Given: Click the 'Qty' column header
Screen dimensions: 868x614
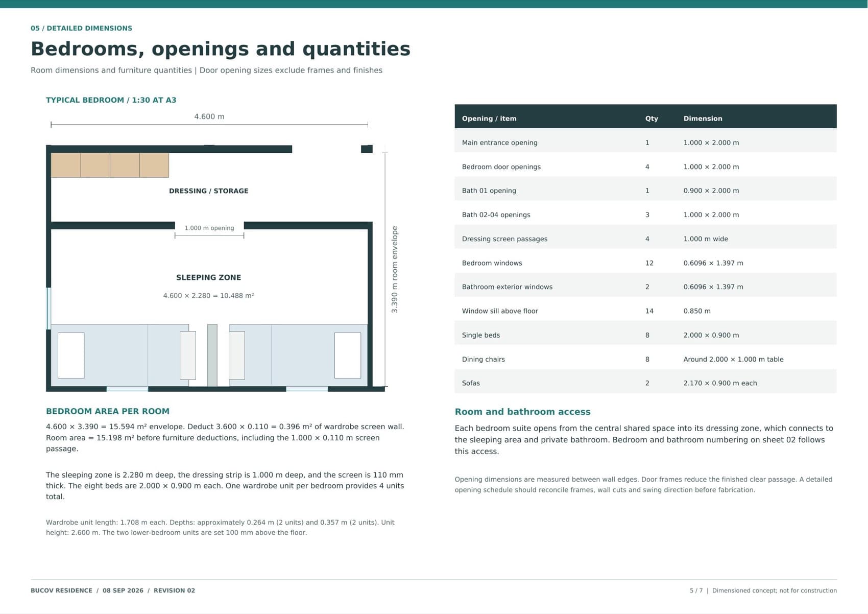Looking at the screenshot, I should click(652, 119).
